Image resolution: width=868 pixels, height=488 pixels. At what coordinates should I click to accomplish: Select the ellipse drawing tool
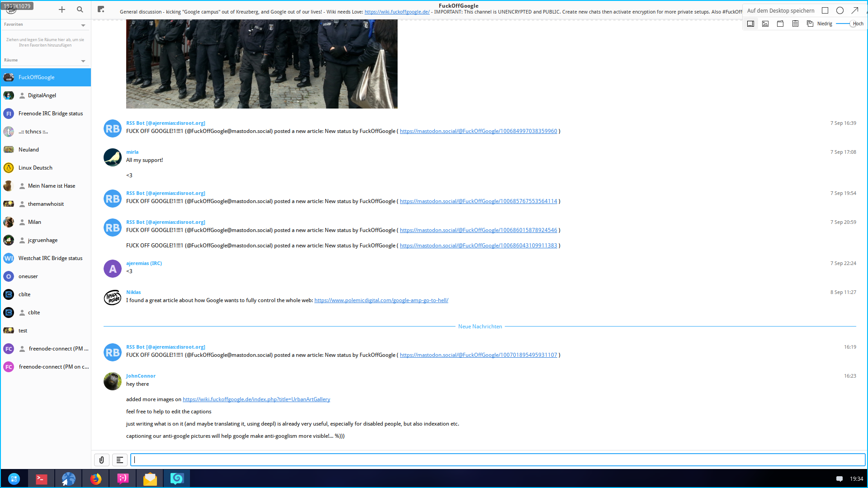840,10
